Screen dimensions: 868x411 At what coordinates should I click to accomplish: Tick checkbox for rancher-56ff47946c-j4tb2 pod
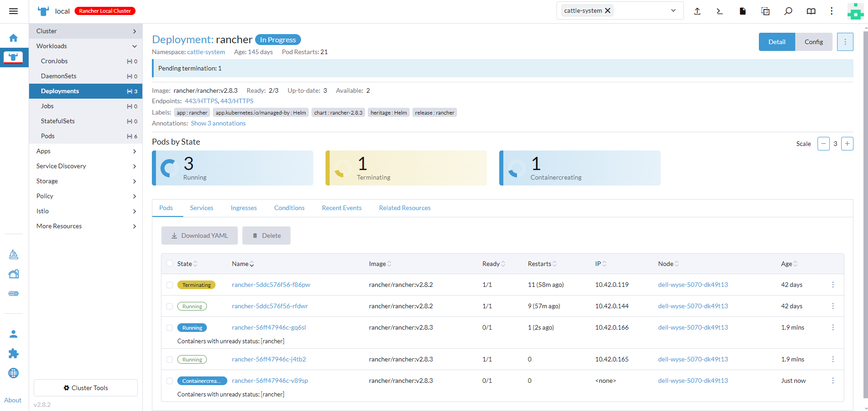[x=170, y=360]
